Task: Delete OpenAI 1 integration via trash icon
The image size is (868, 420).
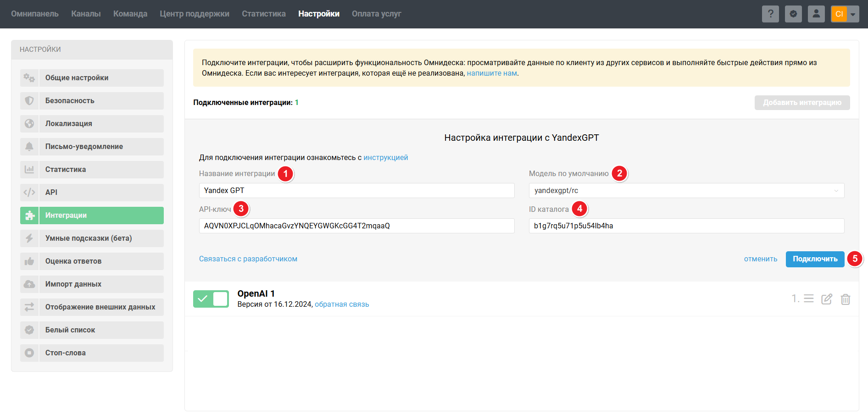Action: [x=846, y=299]
